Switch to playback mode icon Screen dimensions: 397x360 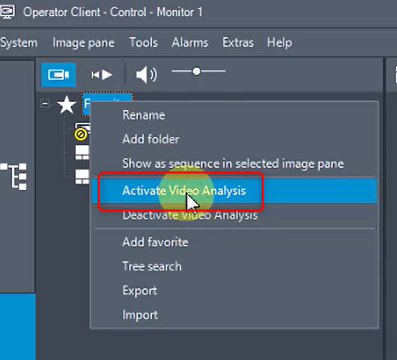(x=102, y=75)
